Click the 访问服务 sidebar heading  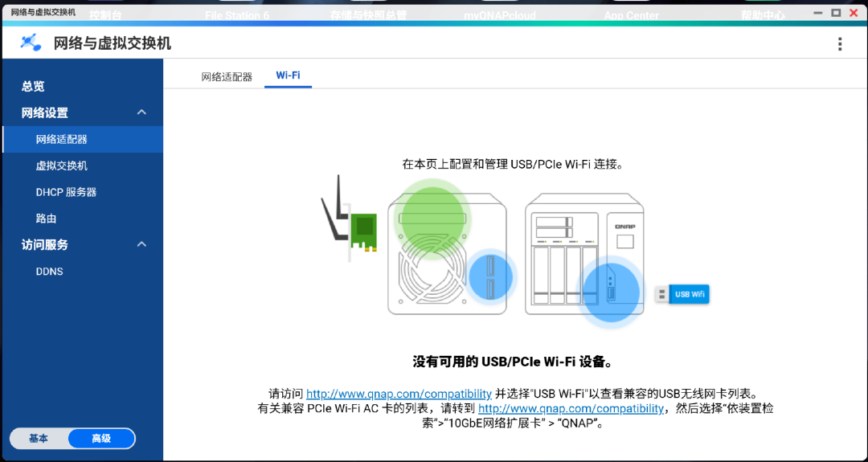[45, 244]
